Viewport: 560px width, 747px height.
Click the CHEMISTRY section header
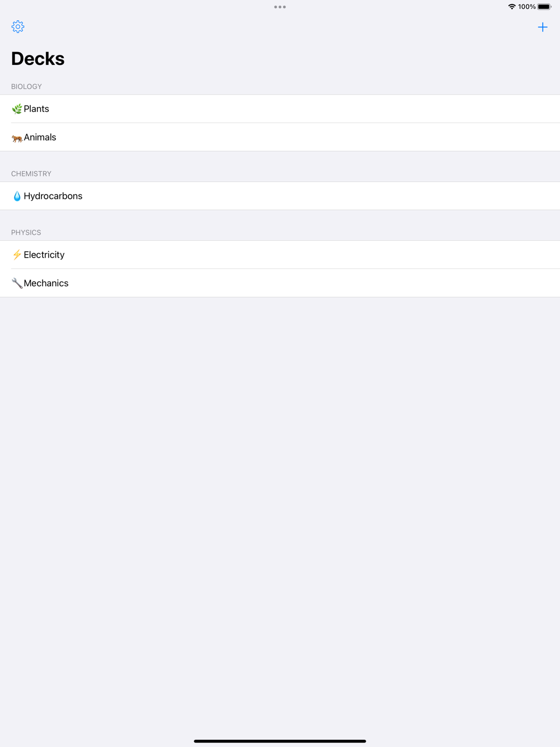31,174
